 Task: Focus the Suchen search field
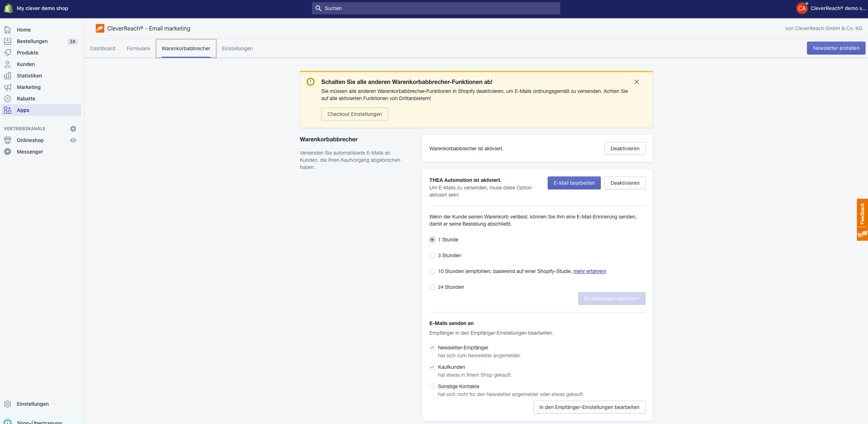(436, 8)
